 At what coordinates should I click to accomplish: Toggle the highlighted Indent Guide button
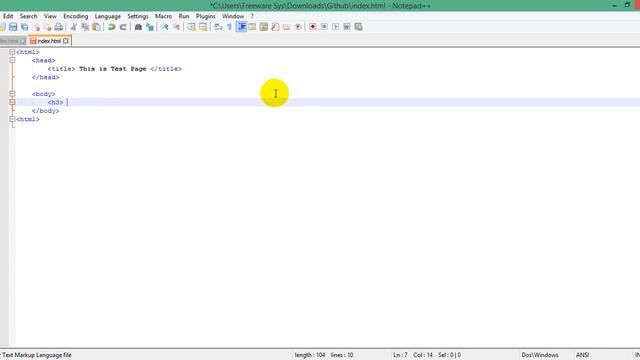(241, 27)
